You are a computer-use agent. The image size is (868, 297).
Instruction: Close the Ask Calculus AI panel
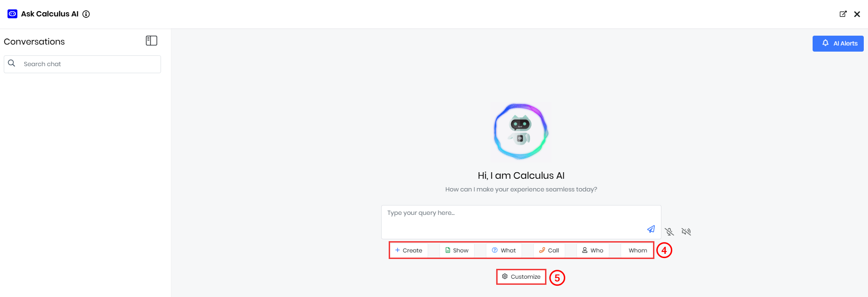(857, 14)
